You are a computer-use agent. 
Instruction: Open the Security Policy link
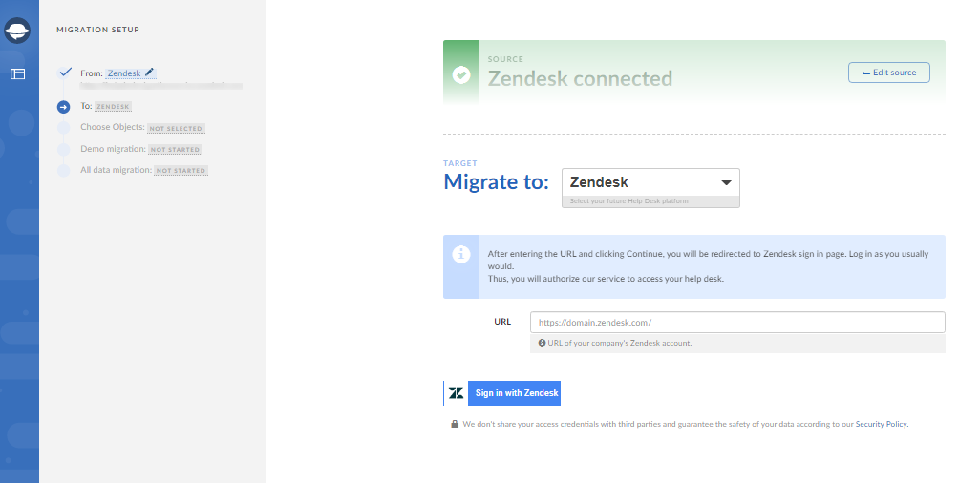[x=881, y=424]
